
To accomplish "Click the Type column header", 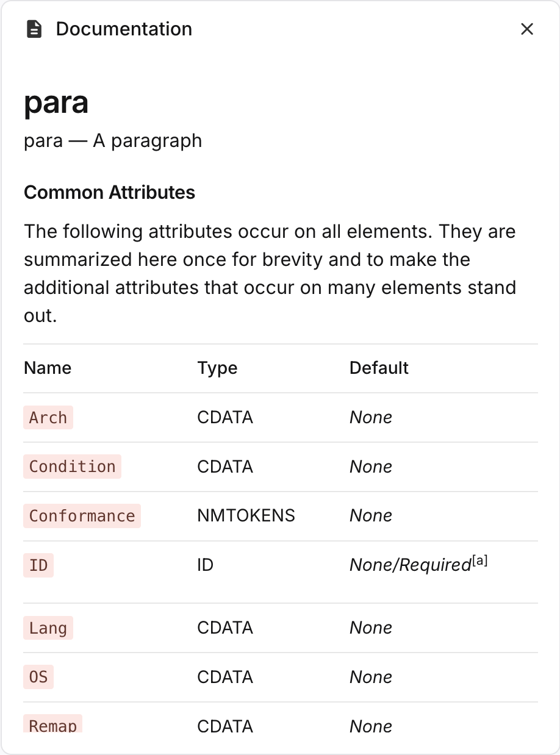I will coord(217,368).
